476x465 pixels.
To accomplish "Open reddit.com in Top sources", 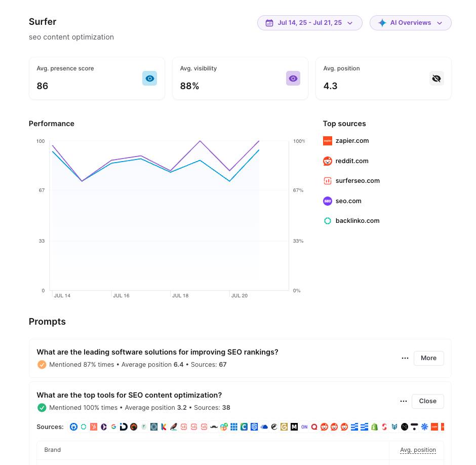I will [x=352, y=161].
